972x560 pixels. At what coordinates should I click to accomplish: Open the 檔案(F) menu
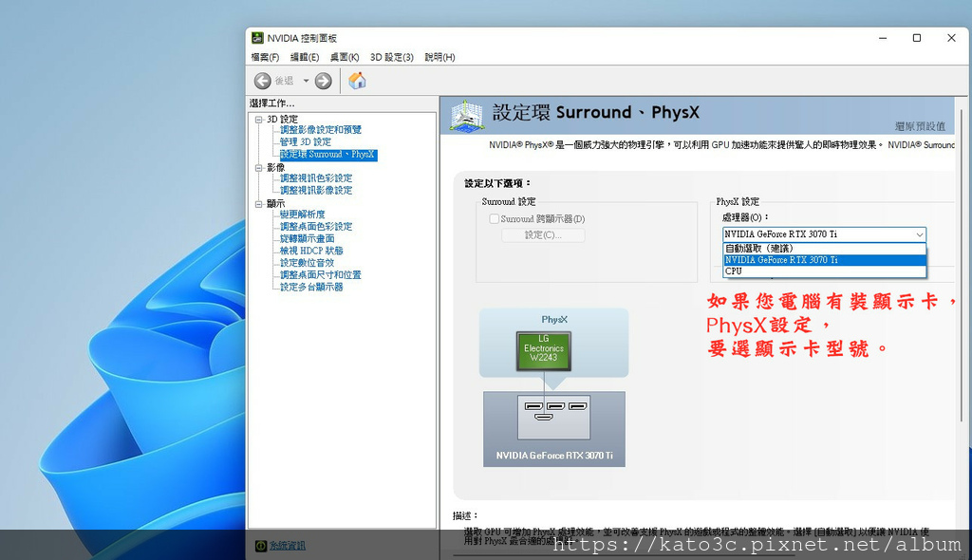pos(265,57)
